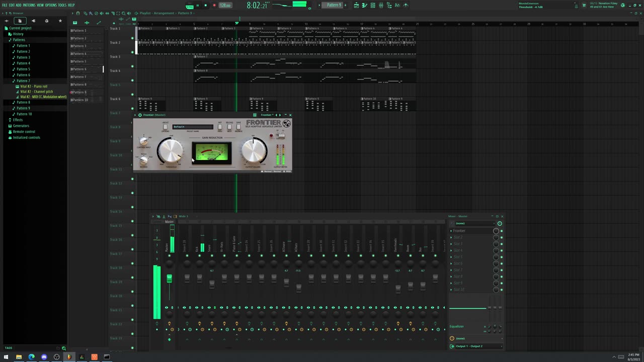Viewport: 644px width, 362px height.
Task: Click the record button
Action: pos(214,6)
